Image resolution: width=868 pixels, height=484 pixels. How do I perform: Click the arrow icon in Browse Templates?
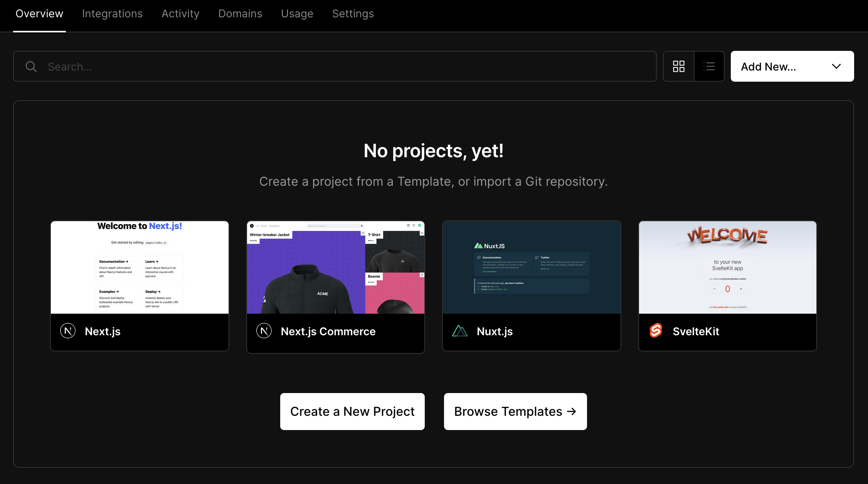[x=572, y=412]
